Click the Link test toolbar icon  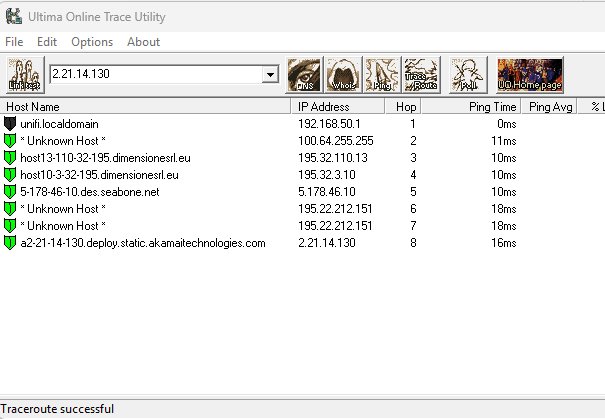coord(25,75)
